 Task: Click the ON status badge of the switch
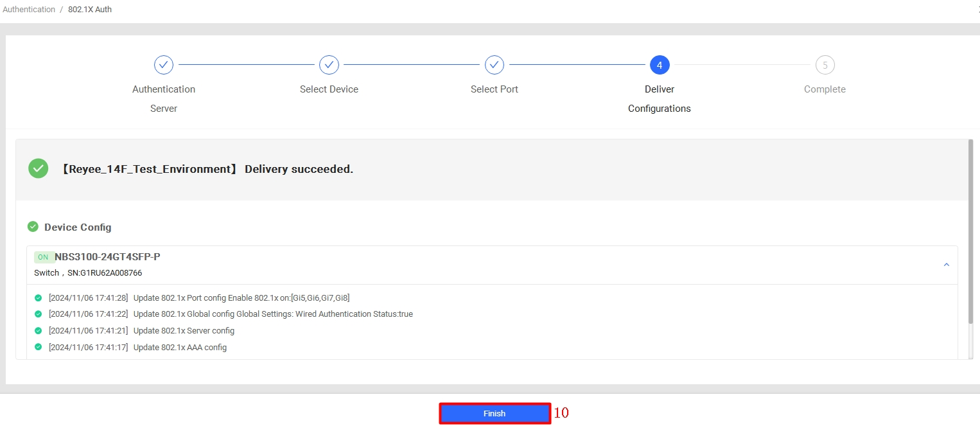point(43,257)
